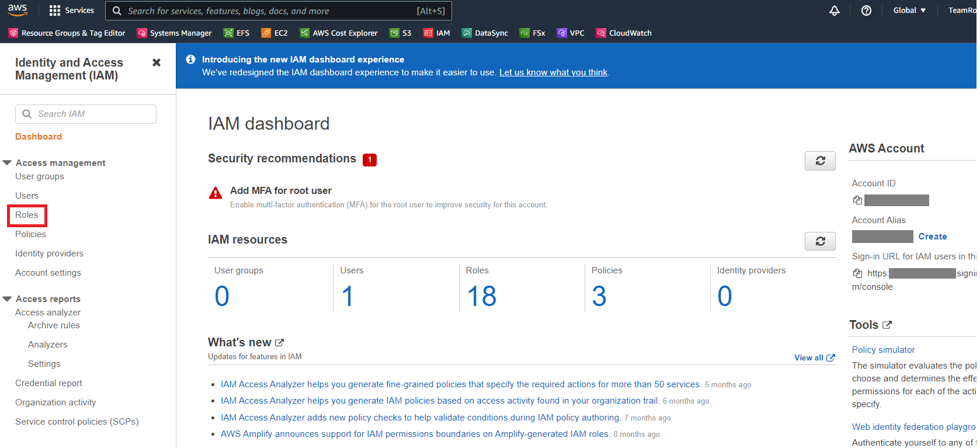Open the Services grid menu
The height and width of the screenshot is (448, 980).
click(71, 11)
